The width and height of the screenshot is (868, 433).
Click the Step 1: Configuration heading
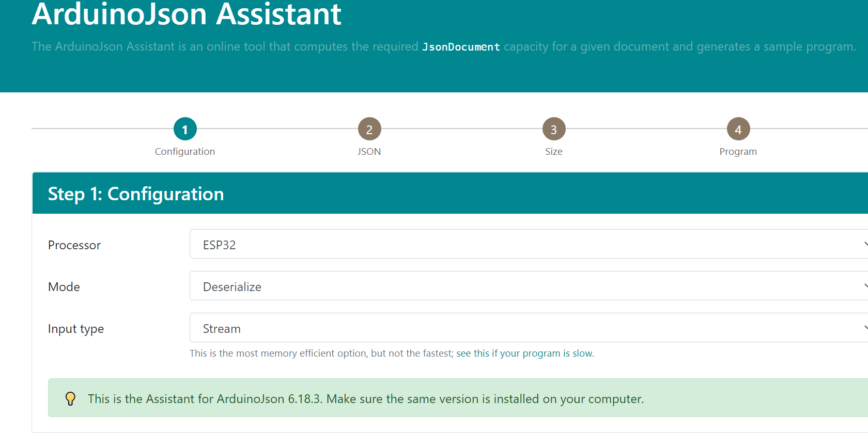pos(136,194)
